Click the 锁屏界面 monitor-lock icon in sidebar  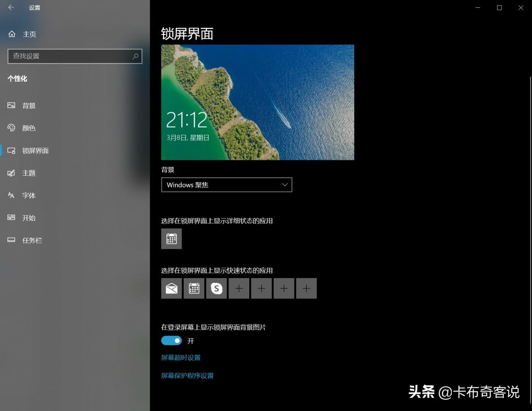[x=11, y=151]
